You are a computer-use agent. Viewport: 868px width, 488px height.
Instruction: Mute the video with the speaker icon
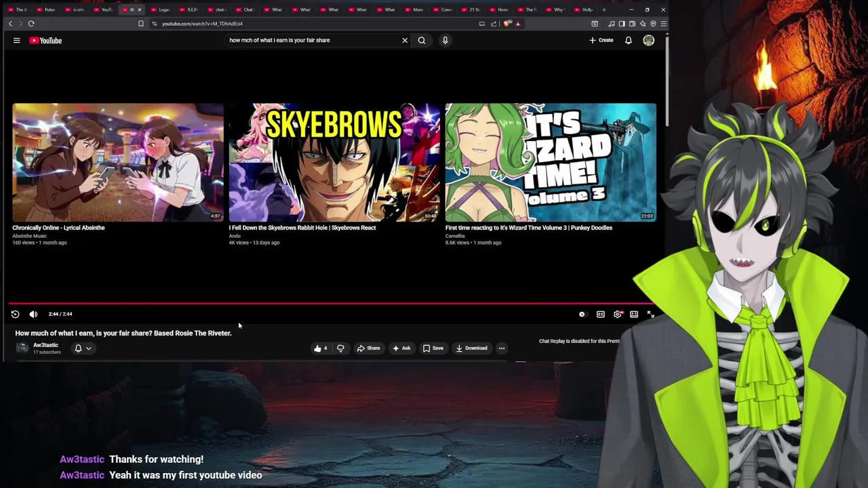point(33,314)
